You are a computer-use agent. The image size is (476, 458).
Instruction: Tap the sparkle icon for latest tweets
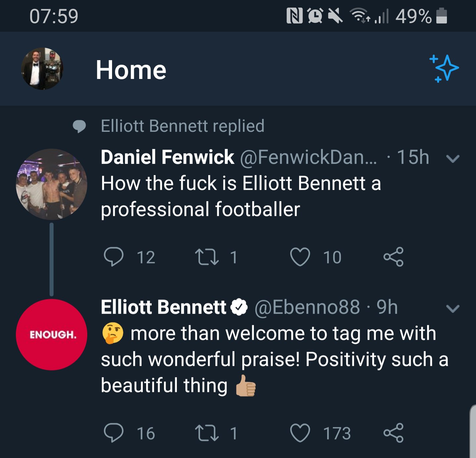[444, 68]
